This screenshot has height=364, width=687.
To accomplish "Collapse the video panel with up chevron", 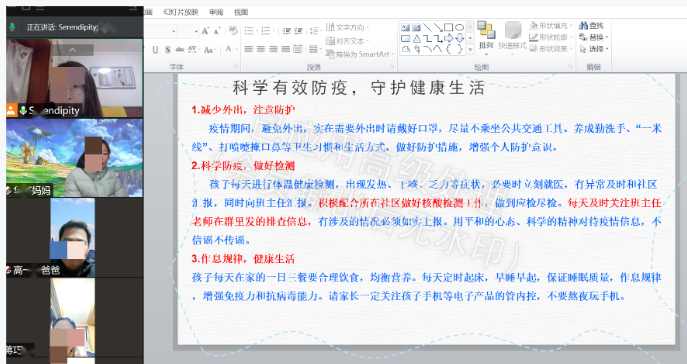I will (x=73, y=49).
